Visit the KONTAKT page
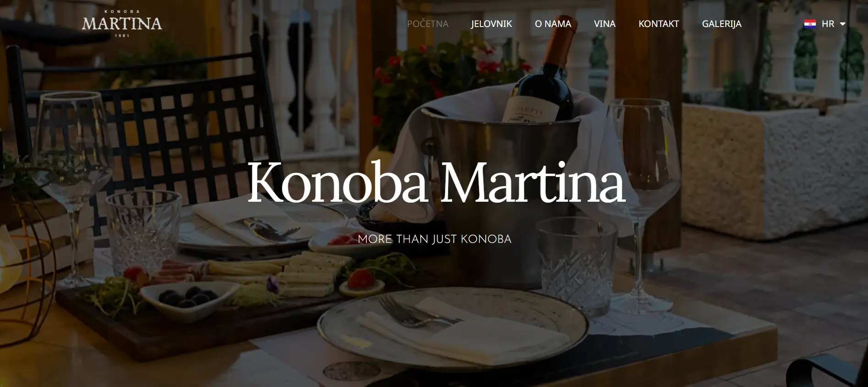 pyautogui.click(x=658, y=24)
